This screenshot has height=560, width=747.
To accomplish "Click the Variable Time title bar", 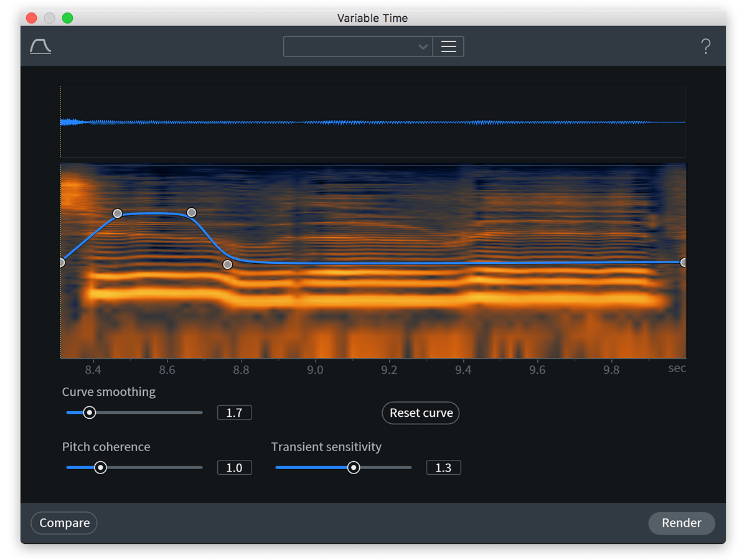I will (x=372, y=18).
